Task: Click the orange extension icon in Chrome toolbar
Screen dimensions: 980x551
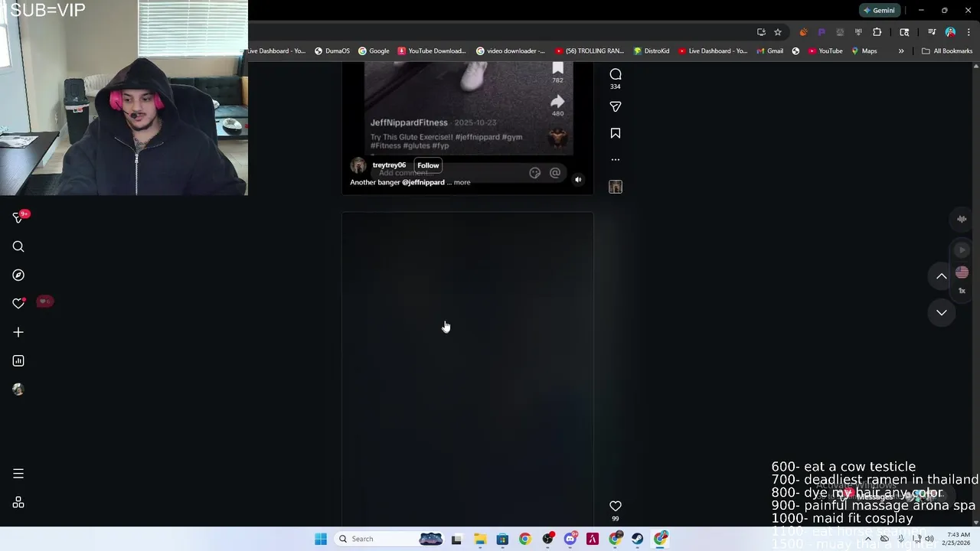Action: [x=803, y=32]
